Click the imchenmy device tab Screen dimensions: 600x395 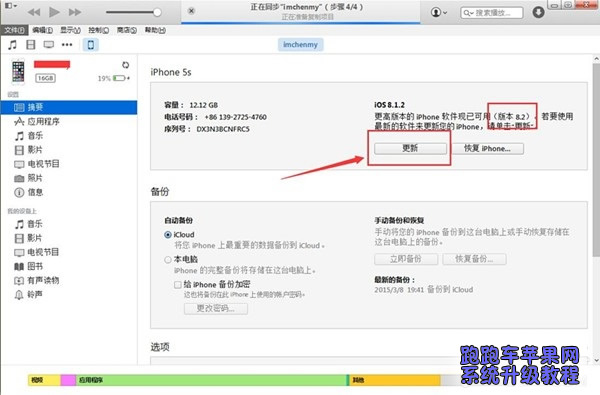[300, 45]
